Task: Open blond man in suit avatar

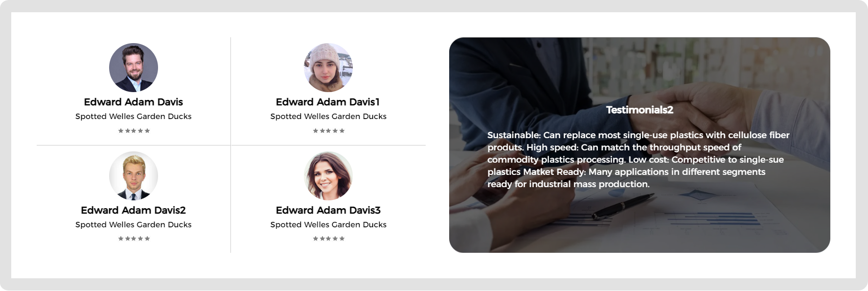Action: [134, 176]
